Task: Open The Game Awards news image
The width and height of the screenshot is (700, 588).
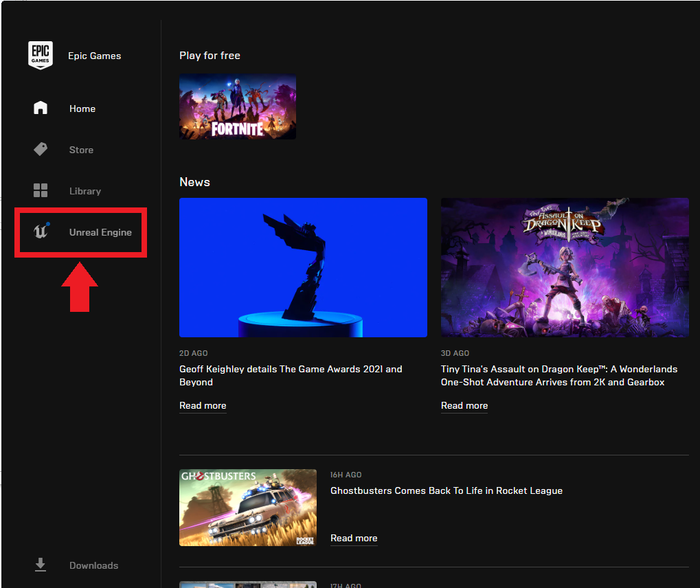Action: click(x=303, y=267)
